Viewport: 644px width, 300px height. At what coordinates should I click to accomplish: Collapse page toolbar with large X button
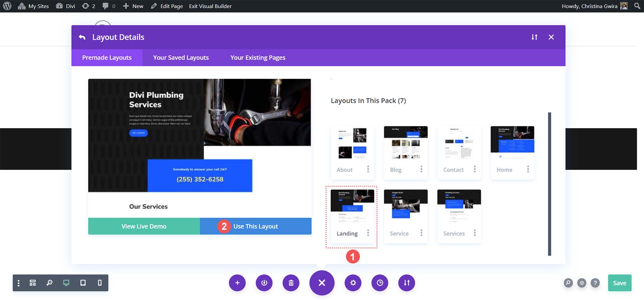click(322, 283)
